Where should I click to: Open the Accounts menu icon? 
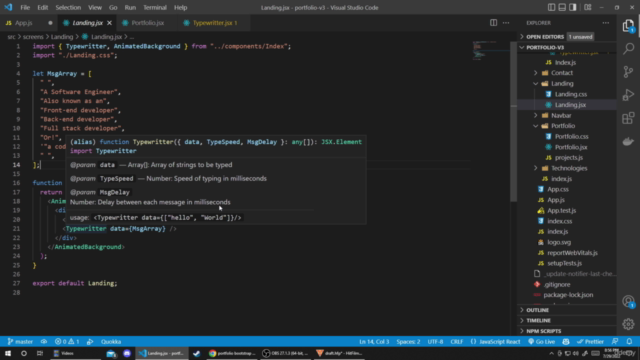[629, 302]
